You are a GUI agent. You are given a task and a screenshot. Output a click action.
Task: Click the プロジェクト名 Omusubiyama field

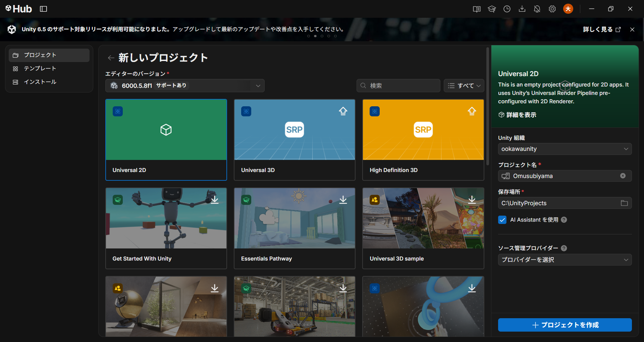point(565,176)
